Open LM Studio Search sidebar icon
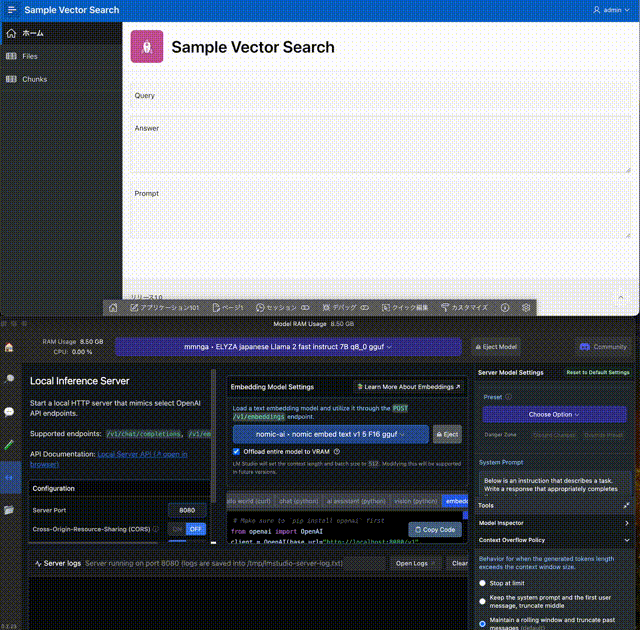 coord(9,379)
